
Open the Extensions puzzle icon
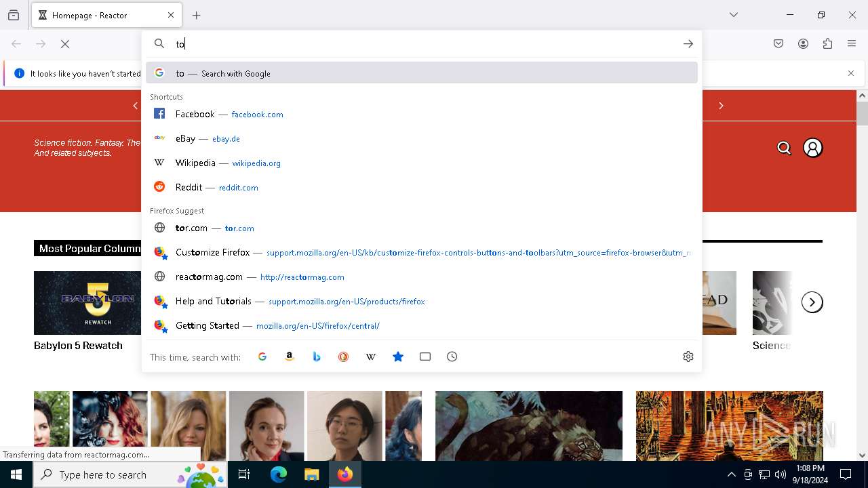click(x=827, y=44)
